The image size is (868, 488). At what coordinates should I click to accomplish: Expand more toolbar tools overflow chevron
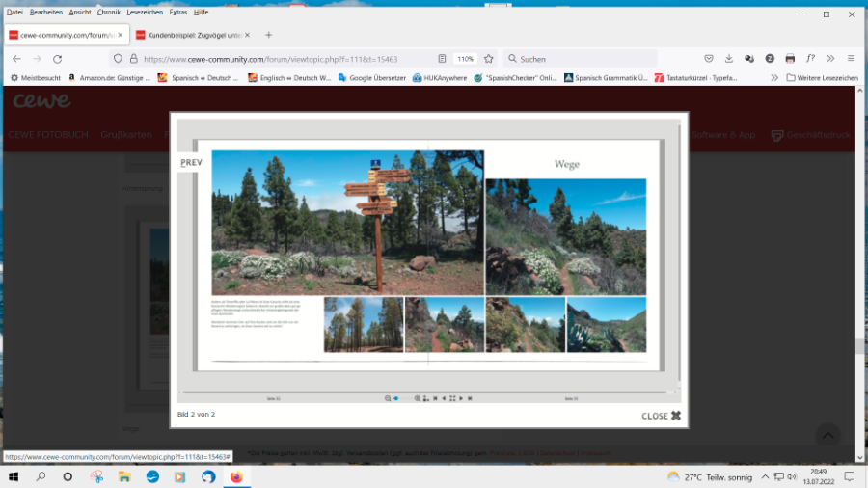coord(830,58)
